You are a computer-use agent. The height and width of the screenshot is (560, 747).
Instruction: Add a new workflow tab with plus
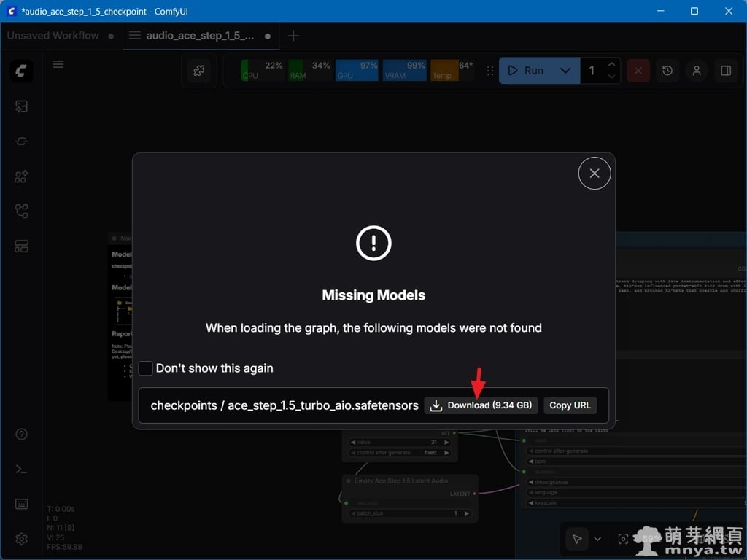[293, 36]
